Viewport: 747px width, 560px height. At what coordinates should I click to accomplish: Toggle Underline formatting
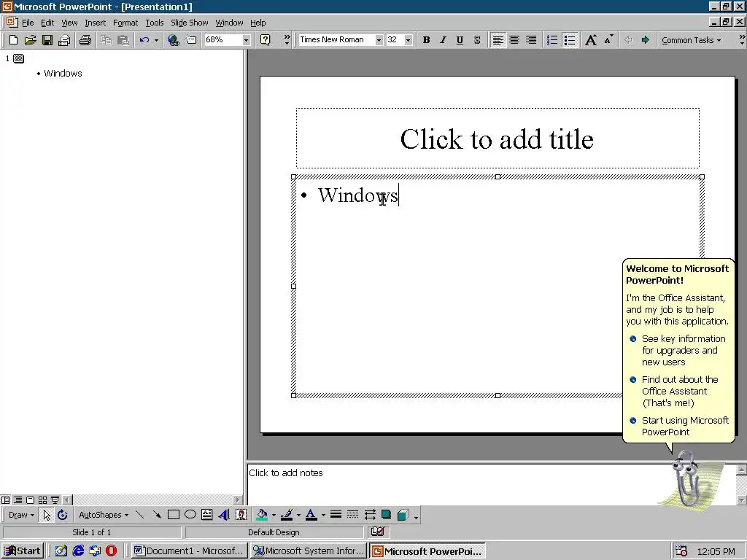pyautogui.click(x=460, y=40)
